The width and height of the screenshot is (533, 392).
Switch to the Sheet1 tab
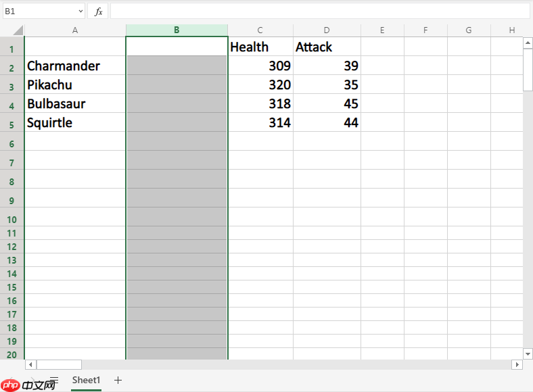coord(86,381)
